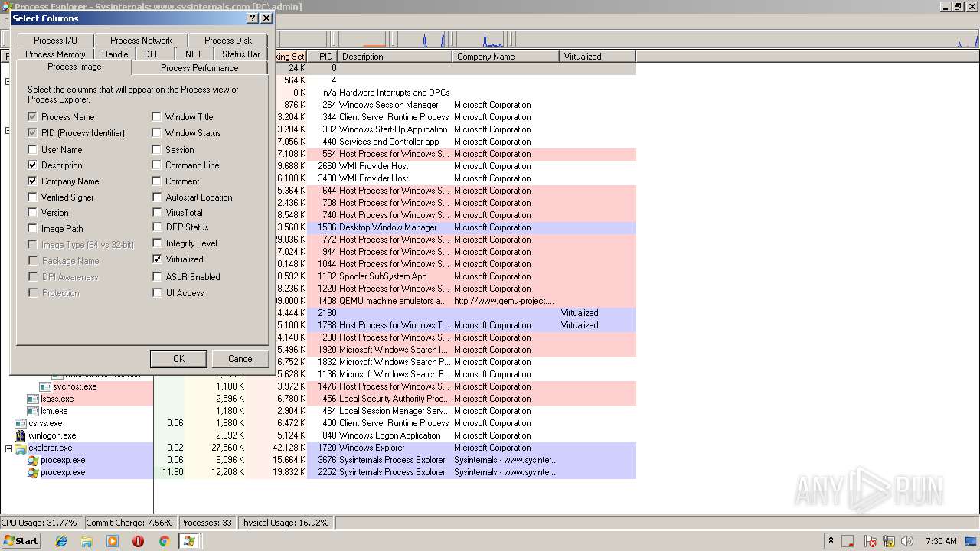Open Windows Media Player taskbar icon
980x551 pixels.
click(x=113, y=541)
